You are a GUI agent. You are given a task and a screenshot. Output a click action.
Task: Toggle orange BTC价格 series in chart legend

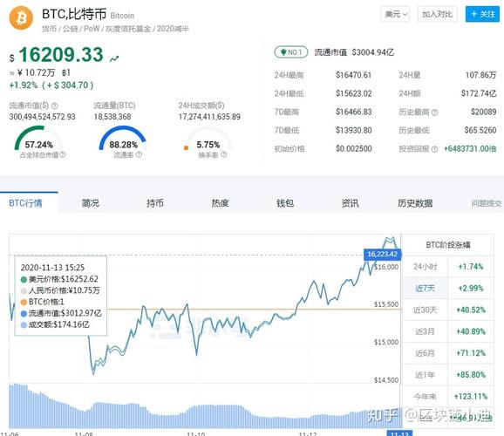pyautogui.click(x=24, y=303)
